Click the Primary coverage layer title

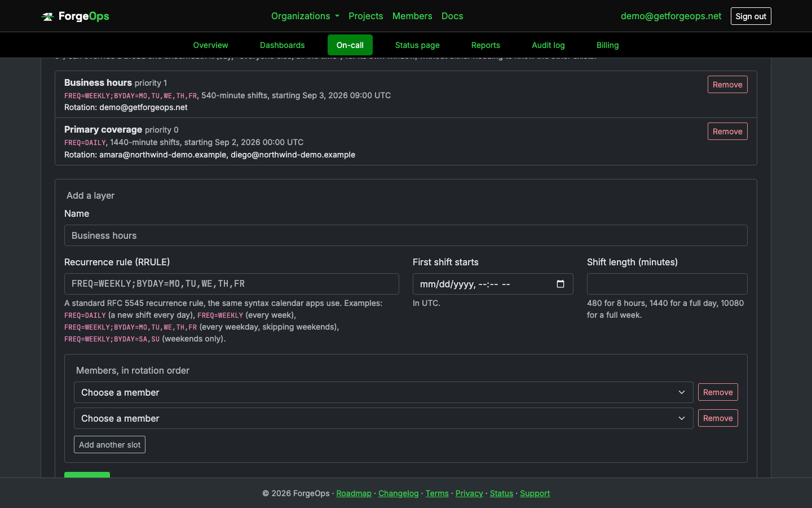click(x=103, y=129)
